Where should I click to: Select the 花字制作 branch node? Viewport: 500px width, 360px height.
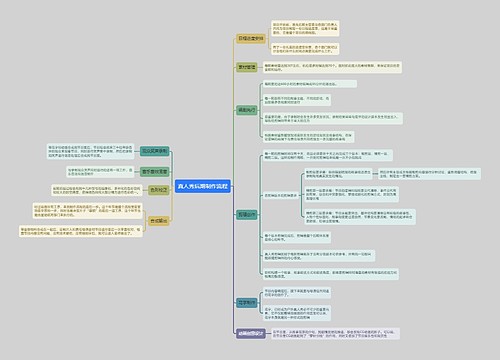click(247, 303)
